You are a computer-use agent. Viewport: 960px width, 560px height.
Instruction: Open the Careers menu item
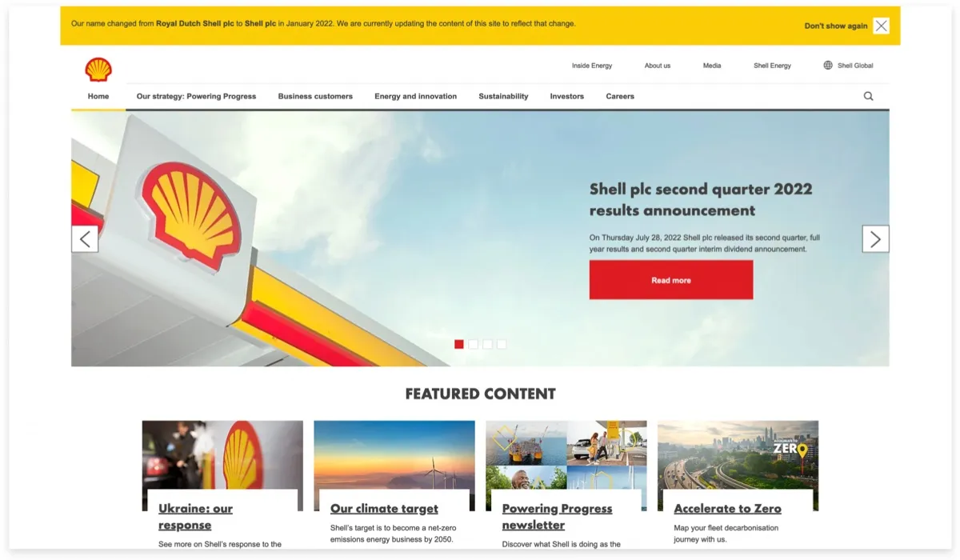(x=620, y=96)
